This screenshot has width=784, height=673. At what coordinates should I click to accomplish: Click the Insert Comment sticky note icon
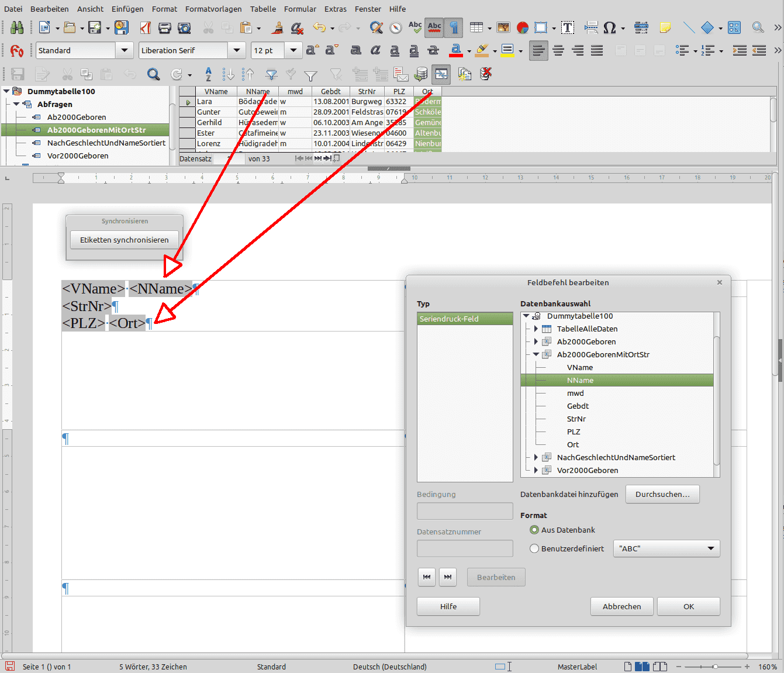click(665, 27)
